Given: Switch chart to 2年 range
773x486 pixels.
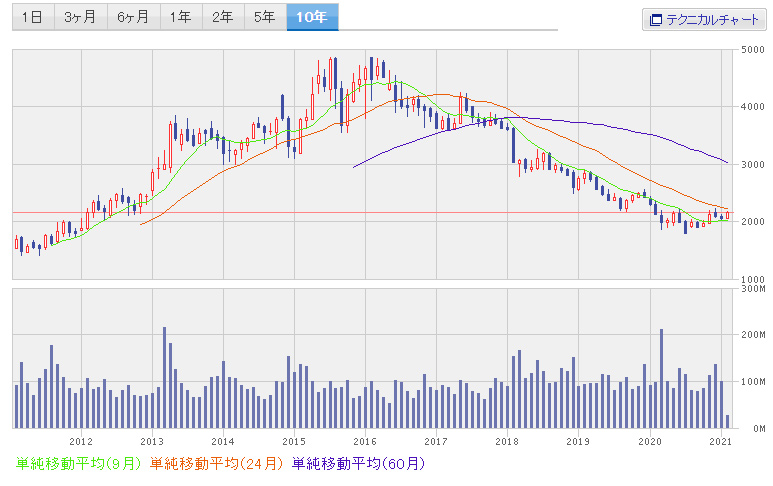Looking at the screenshot, I should coord(222,17).
